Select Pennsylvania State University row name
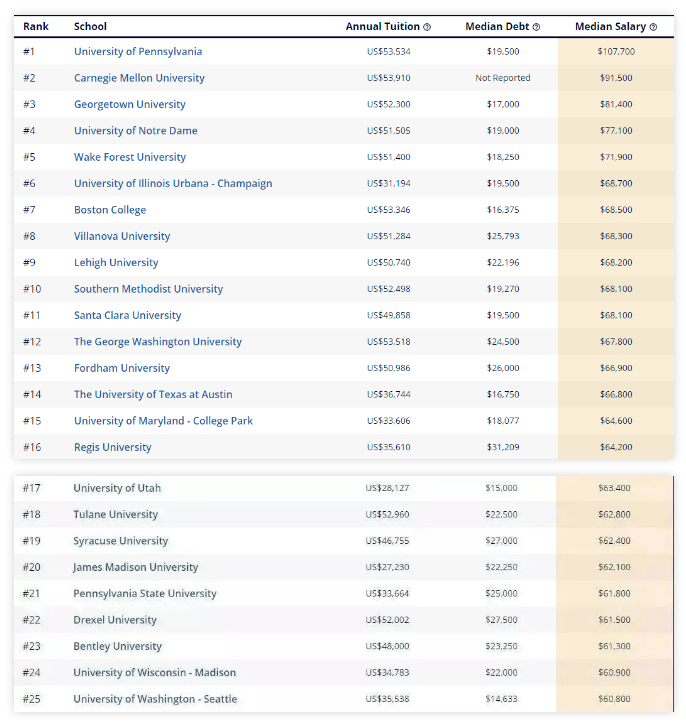This screenshot has height=726, width=686. [x=145, y=594]
